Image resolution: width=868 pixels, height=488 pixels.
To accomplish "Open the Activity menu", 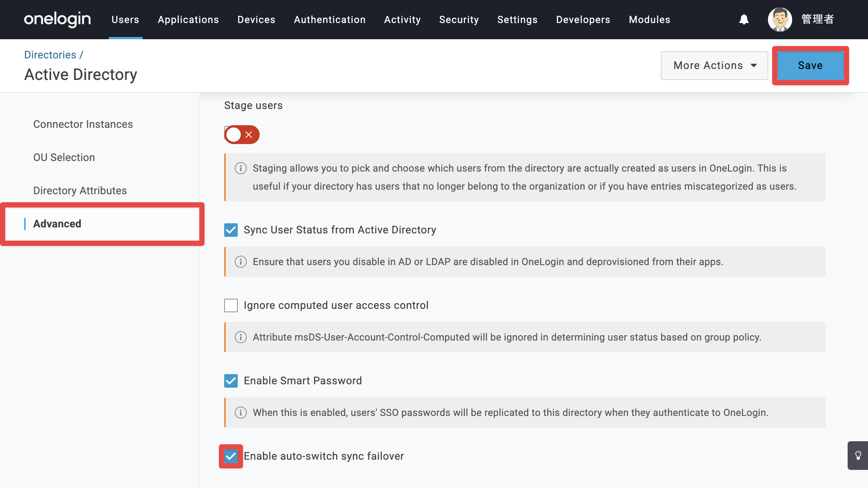I will tap(402, 20).
